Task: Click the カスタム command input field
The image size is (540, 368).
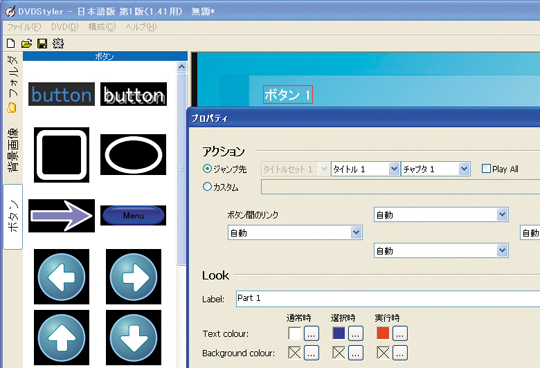Action: point(401,187)
